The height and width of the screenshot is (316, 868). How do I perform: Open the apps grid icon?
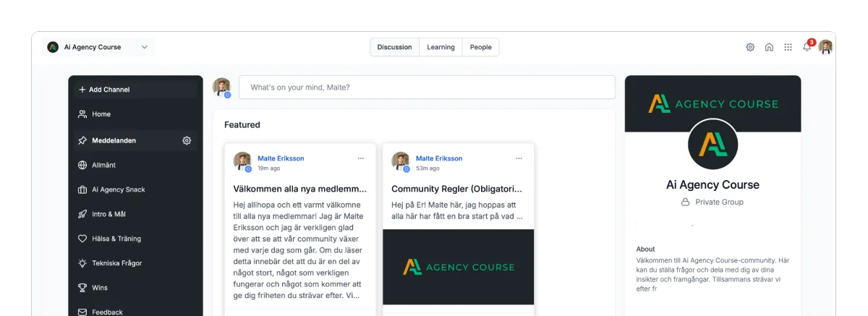[x=788, y=47]
